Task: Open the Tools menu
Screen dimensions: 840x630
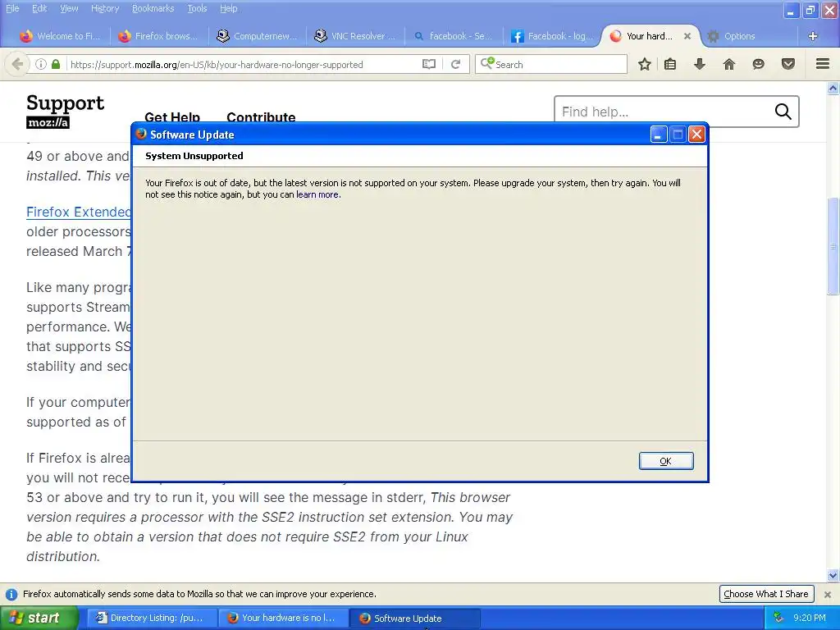Action: 197,8
